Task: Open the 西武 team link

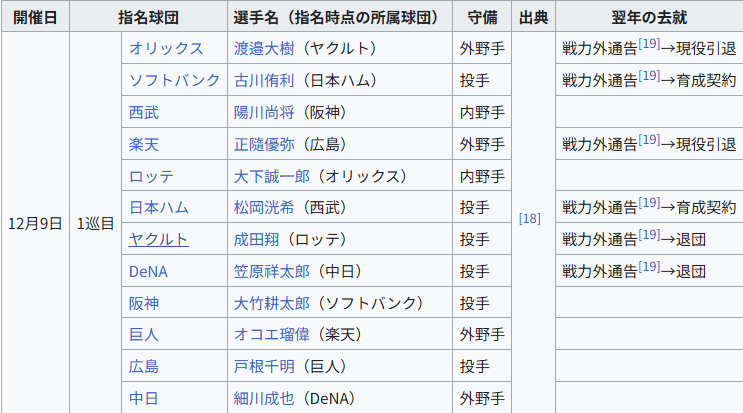Action: coord(144,112)
